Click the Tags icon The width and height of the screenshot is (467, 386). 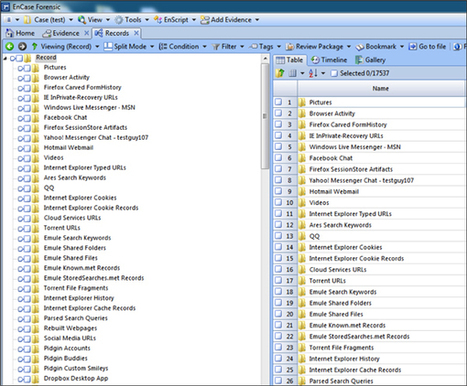[x=254, y=46]
